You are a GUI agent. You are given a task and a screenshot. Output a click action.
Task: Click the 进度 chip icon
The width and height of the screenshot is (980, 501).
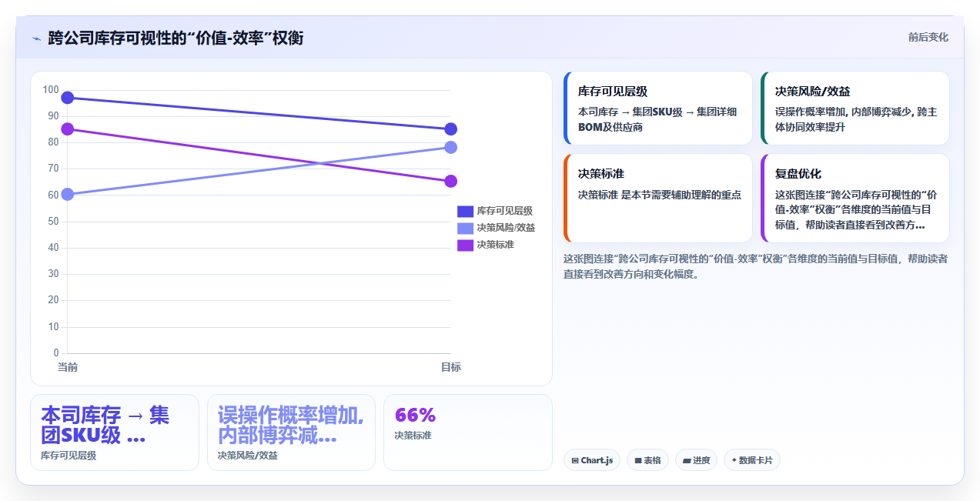(687, 461)
